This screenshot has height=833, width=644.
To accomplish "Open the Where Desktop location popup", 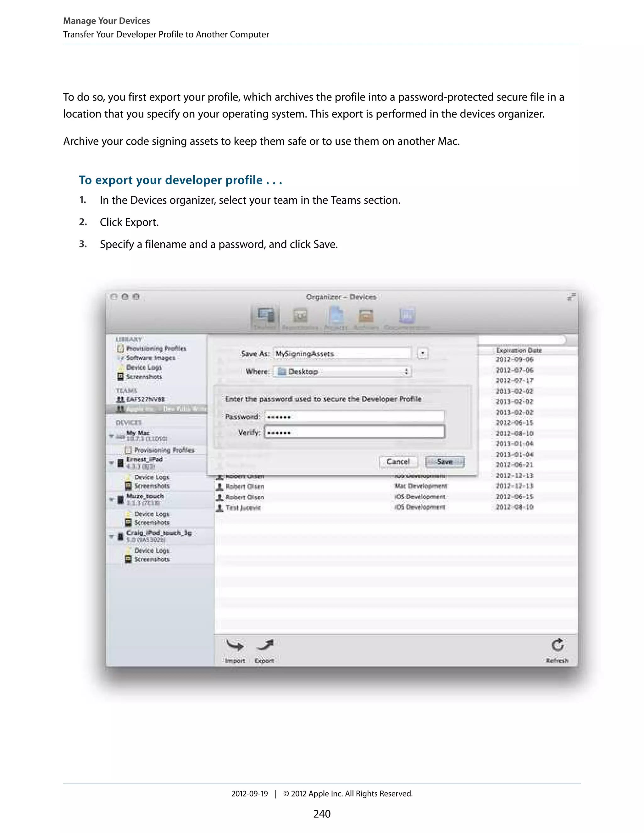I will pos(342,371).
